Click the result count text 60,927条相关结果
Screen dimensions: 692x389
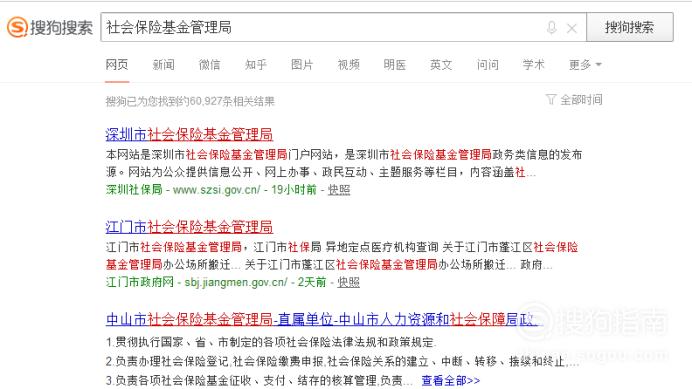(x=232, y=102)
